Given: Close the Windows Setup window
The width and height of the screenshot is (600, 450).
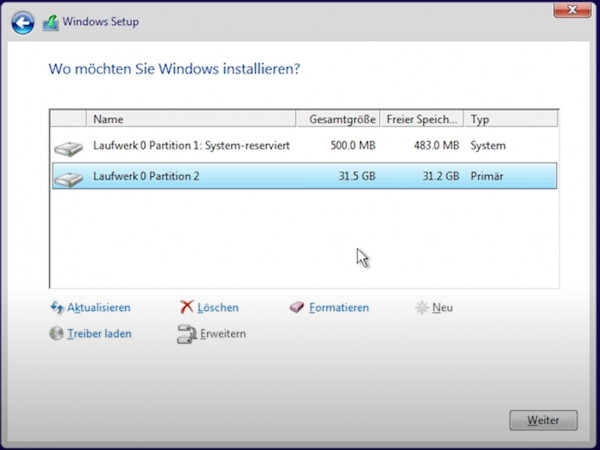Looking at the screenshot, I should coord(572,10).
